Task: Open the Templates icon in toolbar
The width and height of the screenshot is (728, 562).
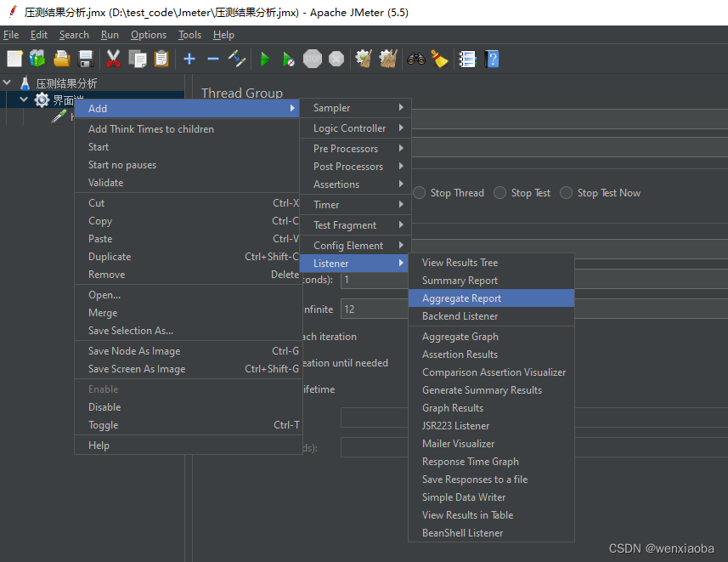Action: pos(37,59)
